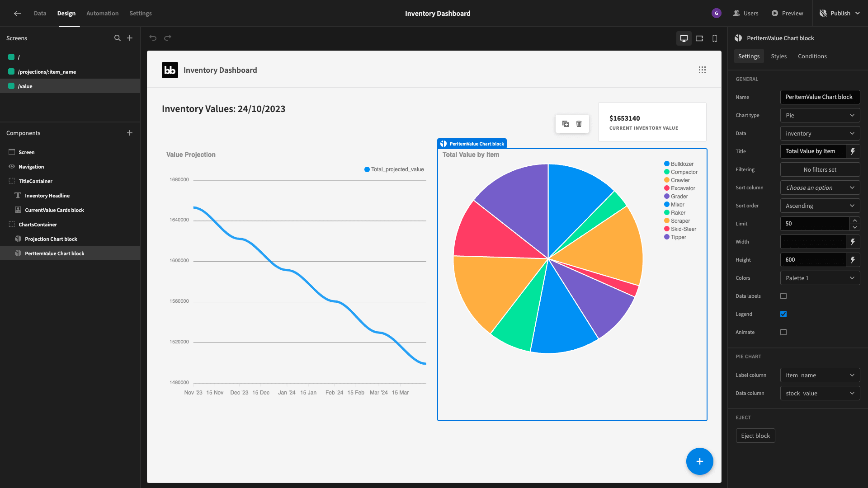
Task: Toggle Bulldozer series in pie legend
Action: [679, 164]
